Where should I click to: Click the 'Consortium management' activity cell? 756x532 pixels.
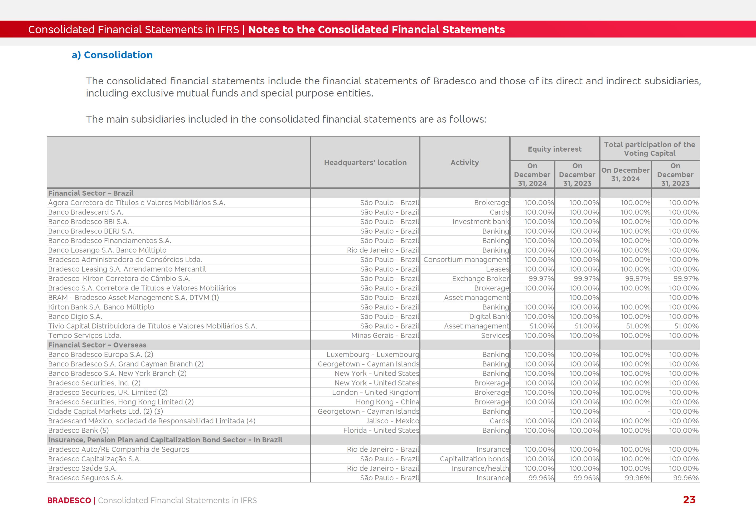click(x=466, y=260)
